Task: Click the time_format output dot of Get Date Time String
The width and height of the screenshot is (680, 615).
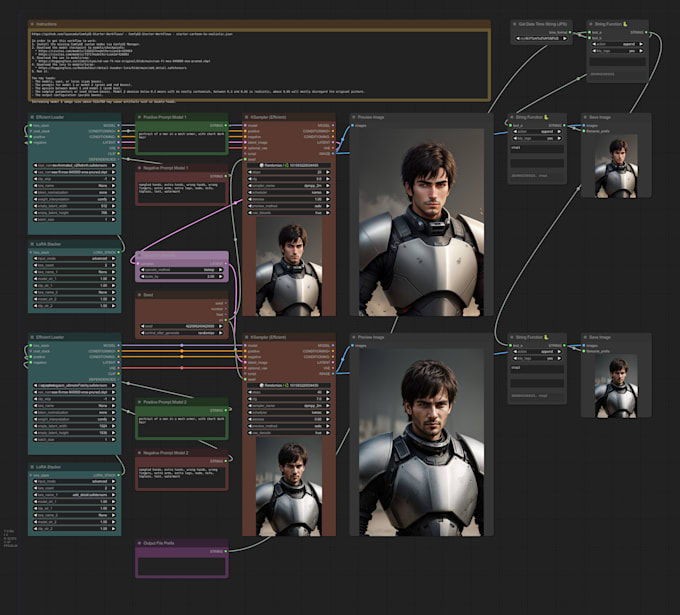Action: (570, 33)
